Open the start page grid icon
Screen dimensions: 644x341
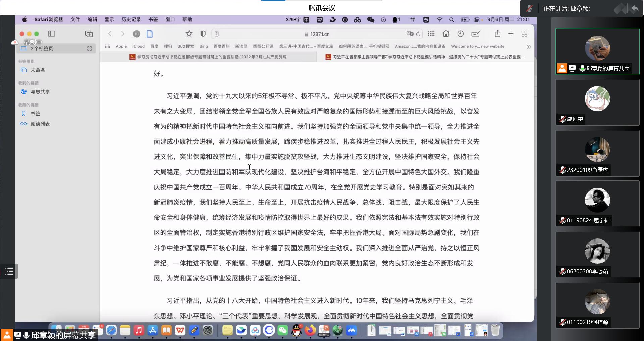click(431, 34)
